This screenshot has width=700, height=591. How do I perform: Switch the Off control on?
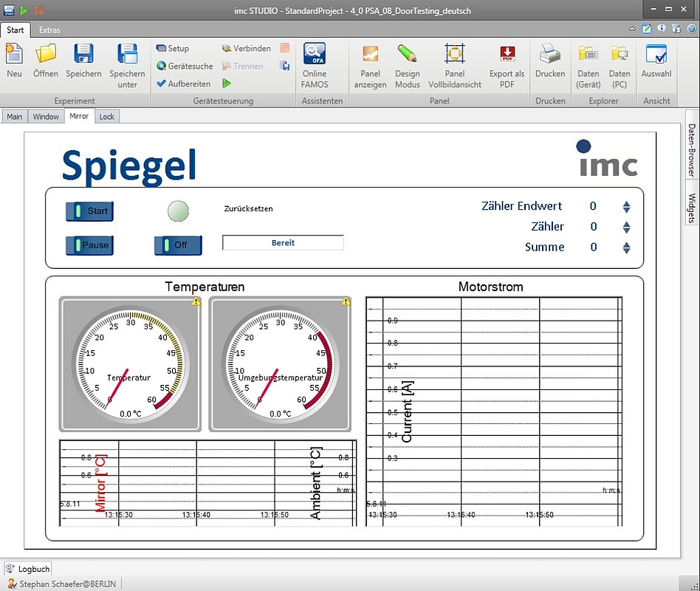(x=176, y=245)
